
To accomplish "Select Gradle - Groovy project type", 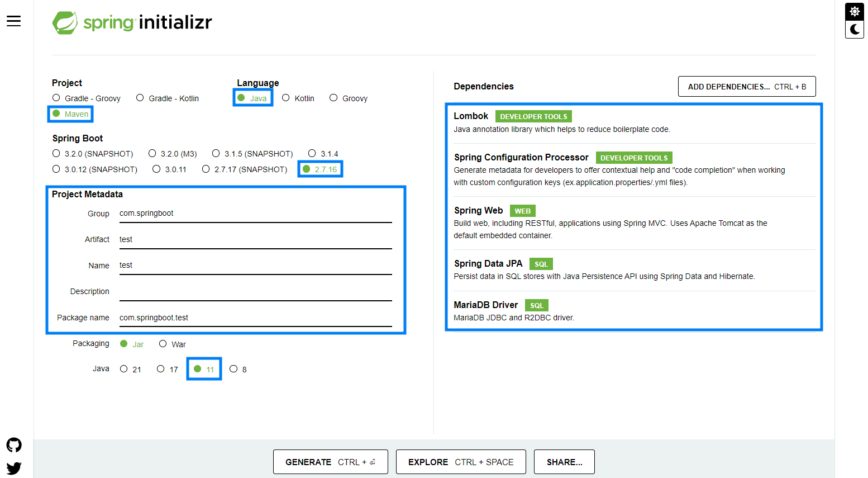I will [x=87, y=98].
